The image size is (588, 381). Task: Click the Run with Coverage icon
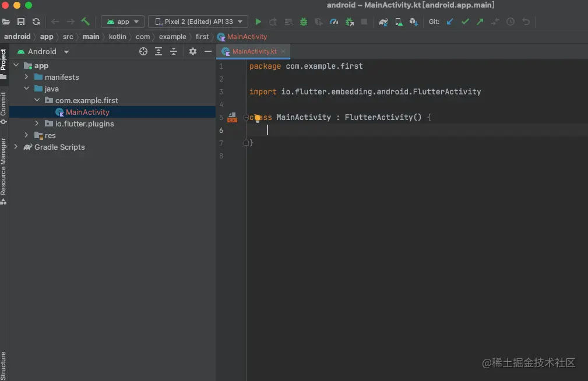[318, 22]
